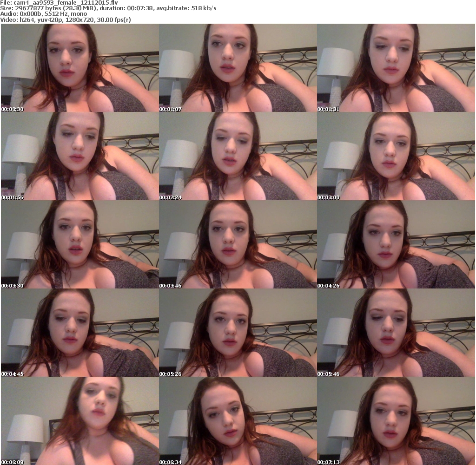Click the Size line showing 28.30 MiB
The height and width of the screenshot is (465, 476).
pyautogui.click(x=108, y=8)
